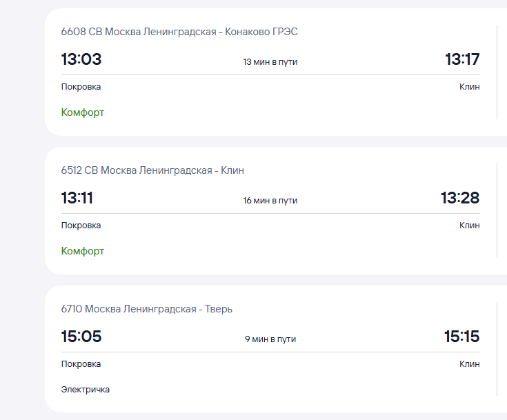Select the 15:15 arrival time
The width and height of the screenshot is (507, 420).
coord(461,337)
